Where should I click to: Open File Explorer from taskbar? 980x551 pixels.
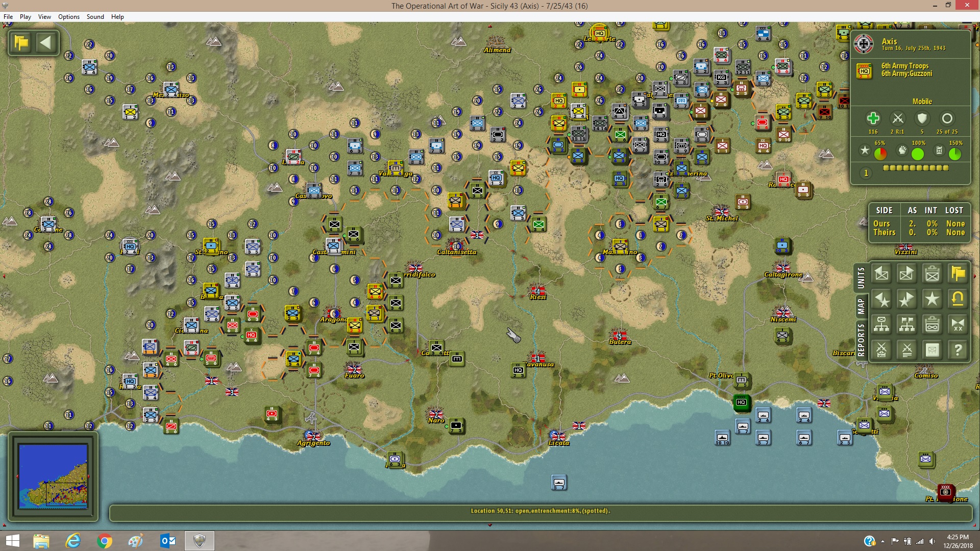click(x=41, y=541)
